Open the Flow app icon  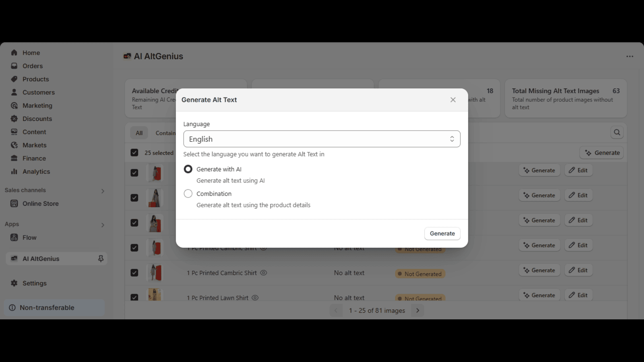(x=14, y=237)
